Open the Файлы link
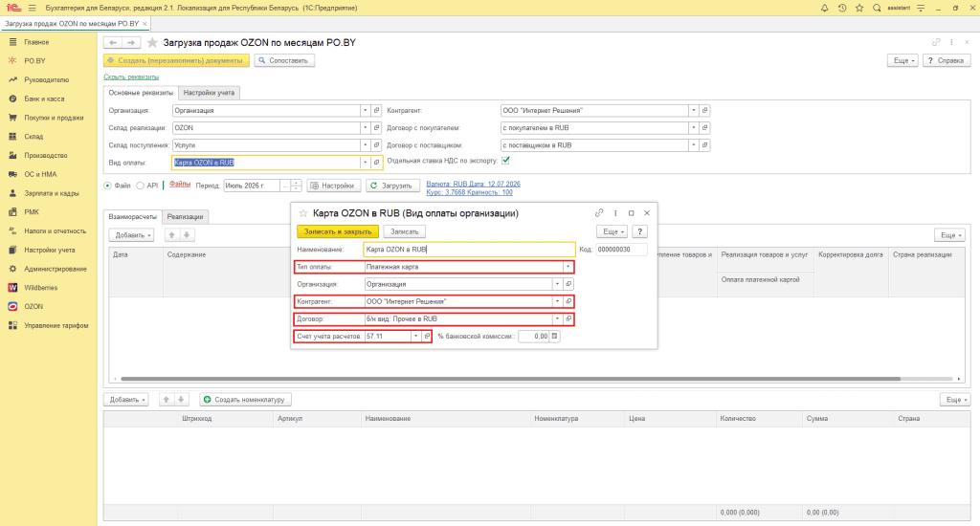This screenshot has height=526, width=980. (x=180, y=185)
